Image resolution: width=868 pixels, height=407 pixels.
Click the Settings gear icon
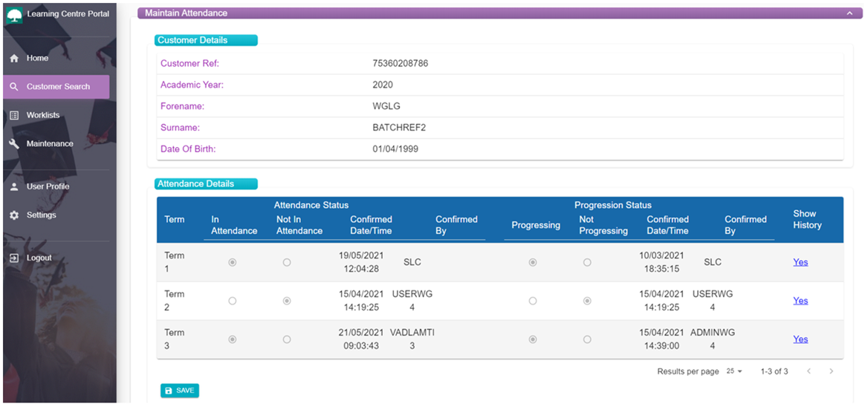coord(14,215)
